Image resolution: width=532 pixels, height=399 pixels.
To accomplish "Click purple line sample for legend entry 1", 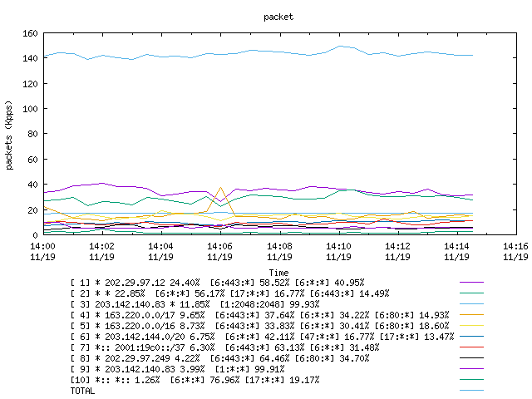I will click(x=471, y=283).
